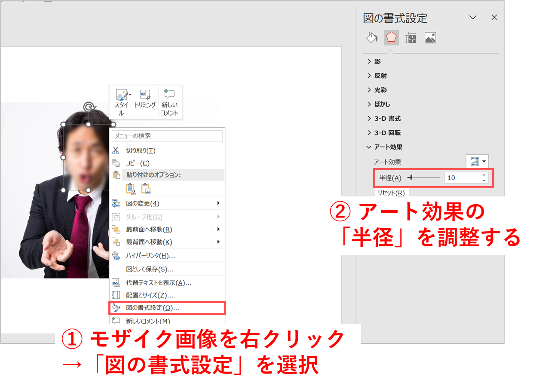
Task: Close the 図の書式設定 pane
Action: [494, 18]
